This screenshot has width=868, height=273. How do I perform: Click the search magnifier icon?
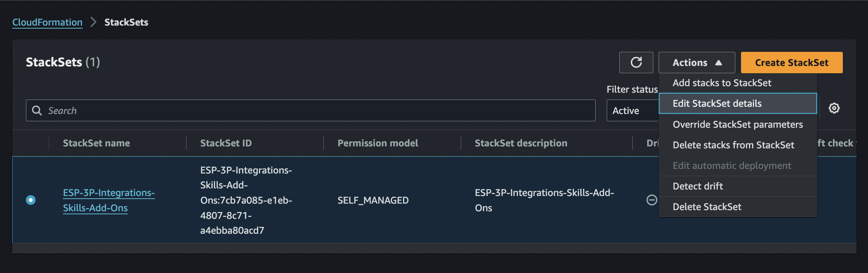click(x=37, y=111)
